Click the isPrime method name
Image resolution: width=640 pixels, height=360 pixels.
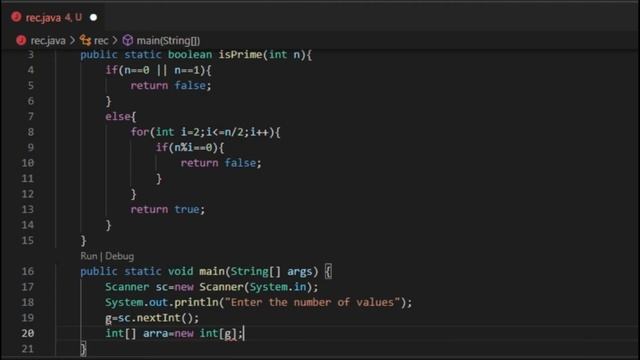pos(240,55)
